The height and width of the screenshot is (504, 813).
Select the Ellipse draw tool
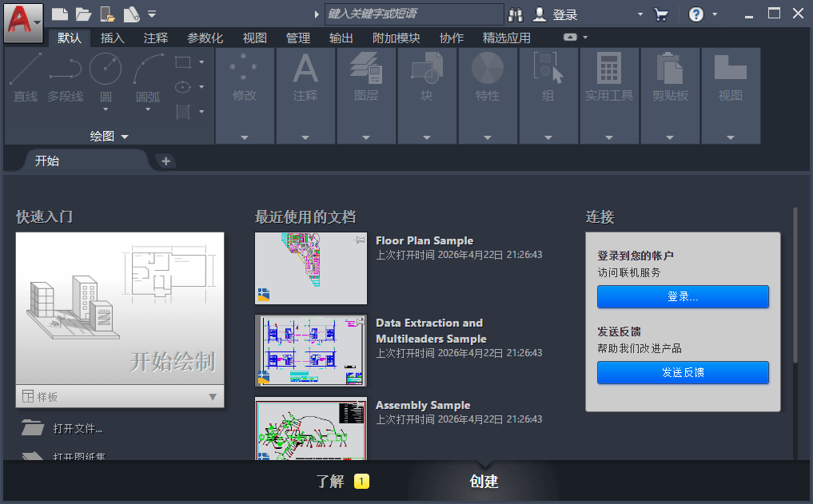tap(183, 86)
